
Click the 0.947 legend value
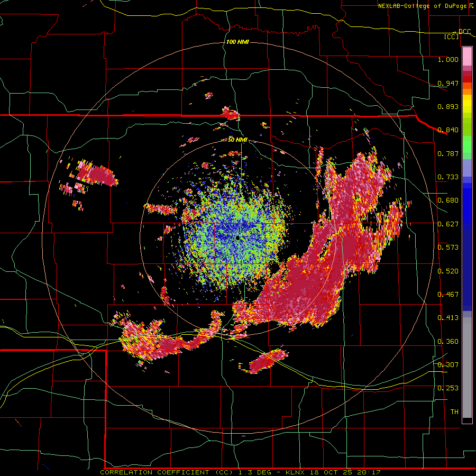(448, 83)
